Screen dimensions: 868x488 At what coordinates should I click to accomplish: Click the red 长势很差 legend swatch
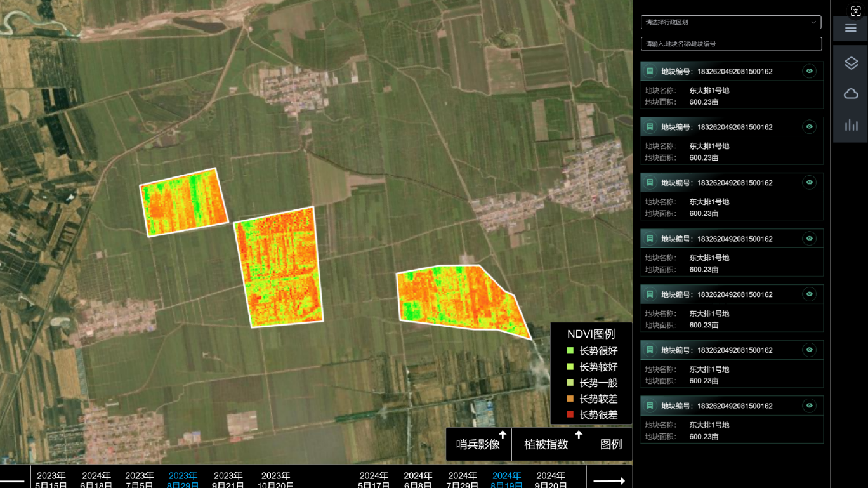tap(570, 415)
